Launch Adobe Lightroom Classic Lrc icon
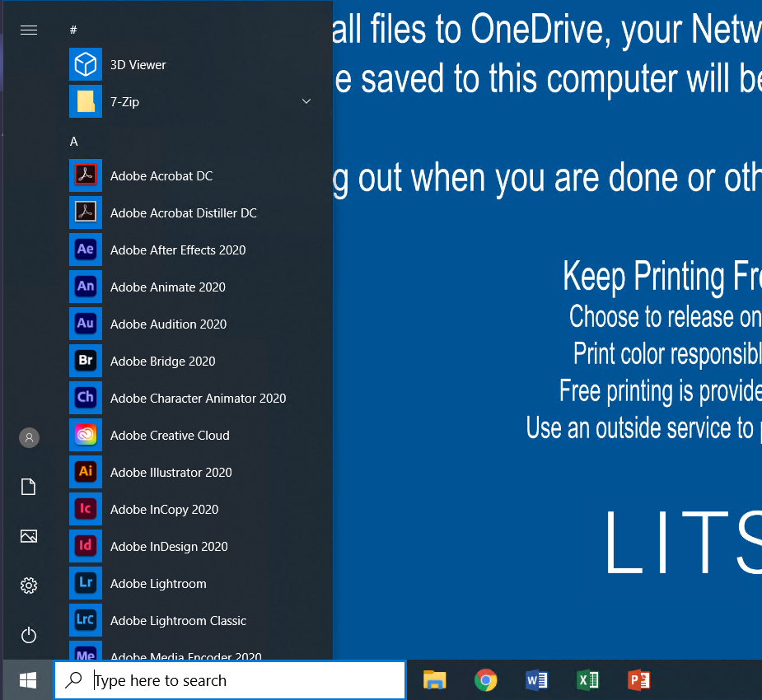Viewport: 762px width, 700px height. (86, 620)
